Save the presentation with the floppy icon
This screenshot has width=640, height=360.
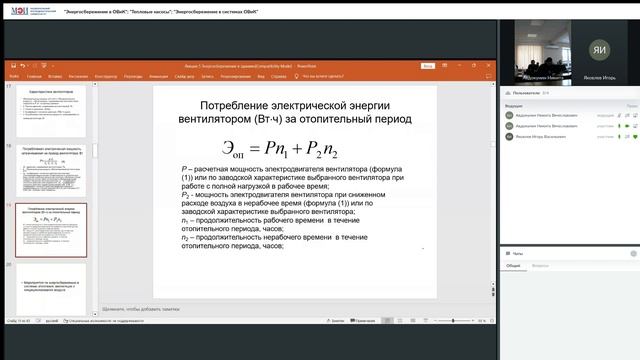[13, 66]
